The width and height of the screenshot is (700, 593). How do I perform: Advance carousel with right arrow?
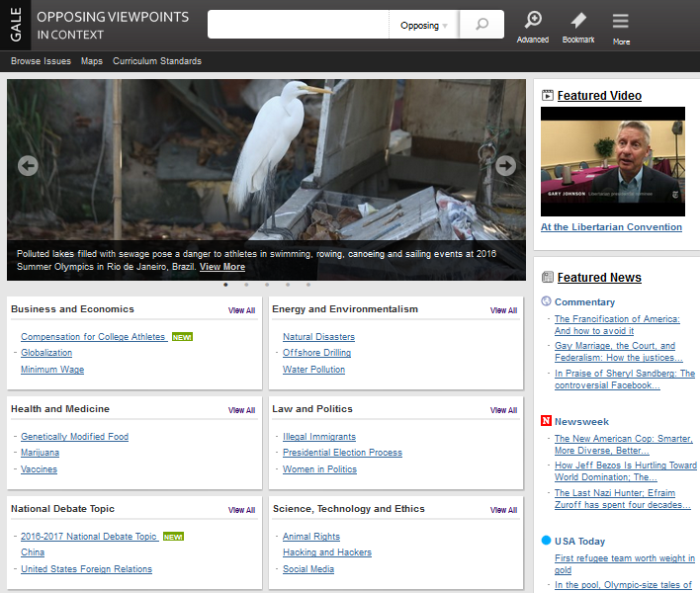[505, 165]
